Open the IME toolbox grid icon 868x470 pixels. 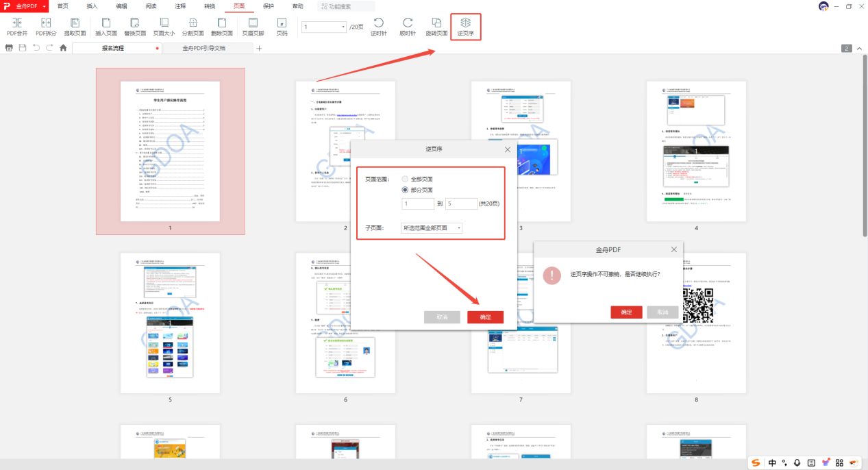pos(839,462)
